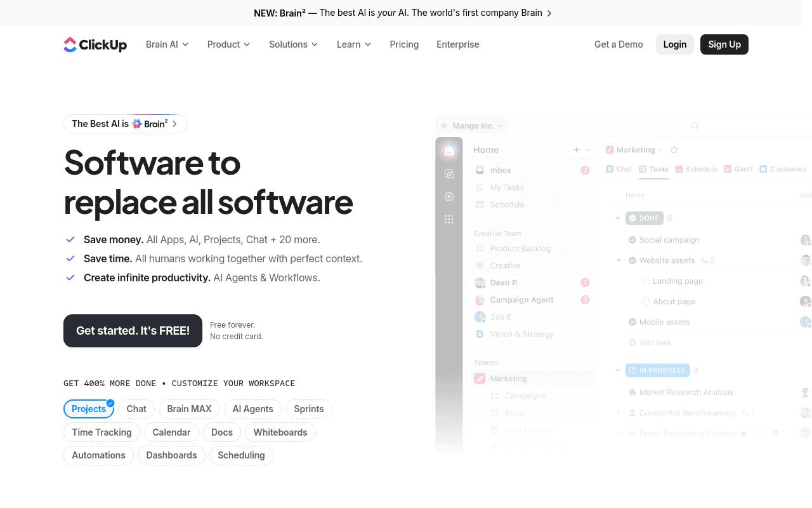The image size is (812, 508).
Task: Click the plus circle icon next to Add task
Action: click(632, 343)
